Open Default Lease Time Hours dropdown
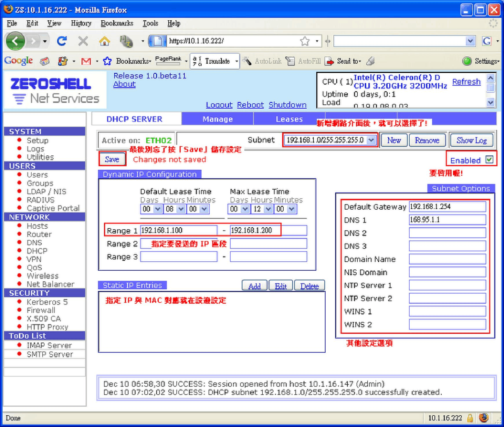 [181, 209]
